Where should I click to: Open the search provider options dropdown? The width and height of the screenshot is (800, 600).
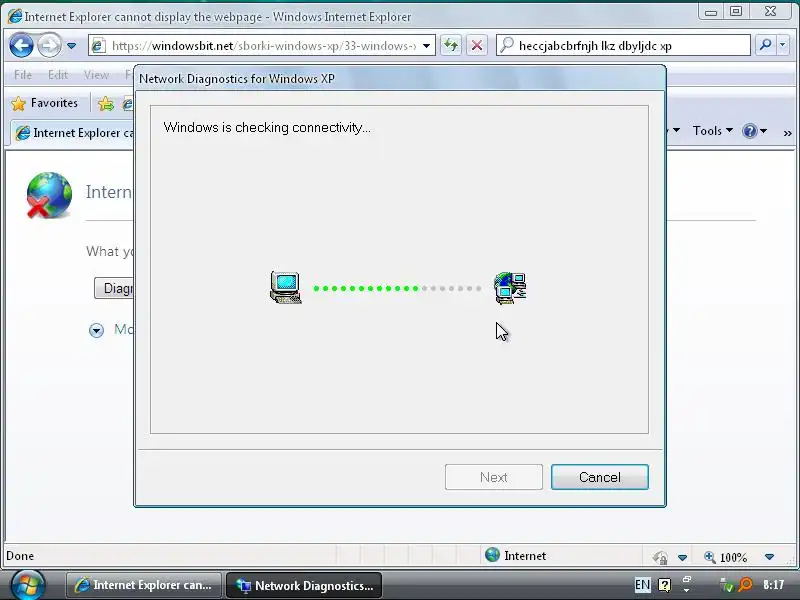click(783, 45)
